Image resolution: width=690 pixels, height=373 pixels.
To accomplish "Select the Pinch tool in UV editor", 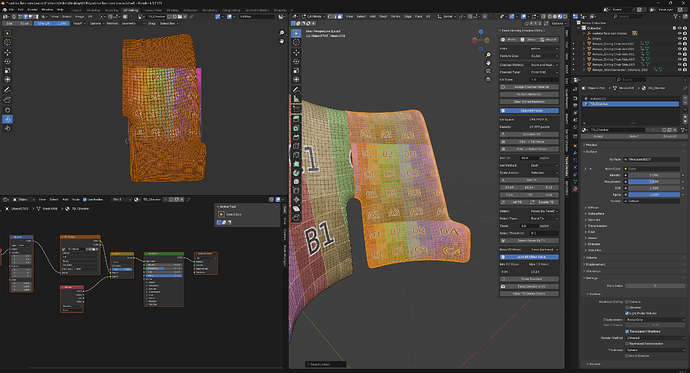I will click(x=7, y=128).
